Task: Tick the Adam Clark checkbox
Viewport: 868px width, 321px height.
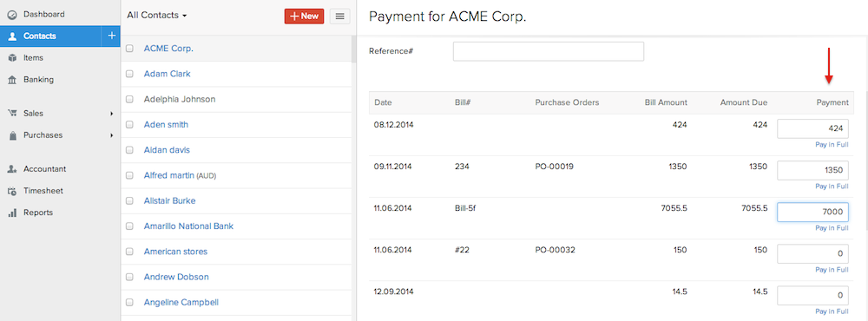Action: [x=129, y=74]
